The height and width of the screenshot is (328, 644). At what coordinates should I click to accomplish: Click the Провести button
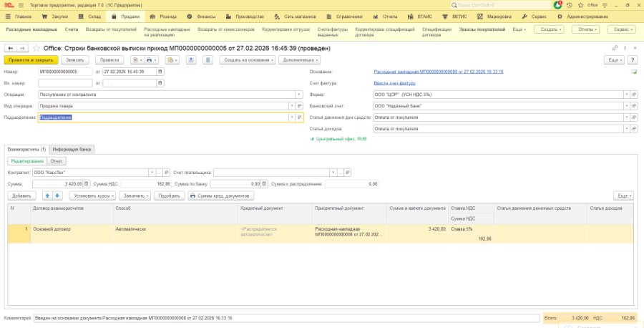coord(109,60)
